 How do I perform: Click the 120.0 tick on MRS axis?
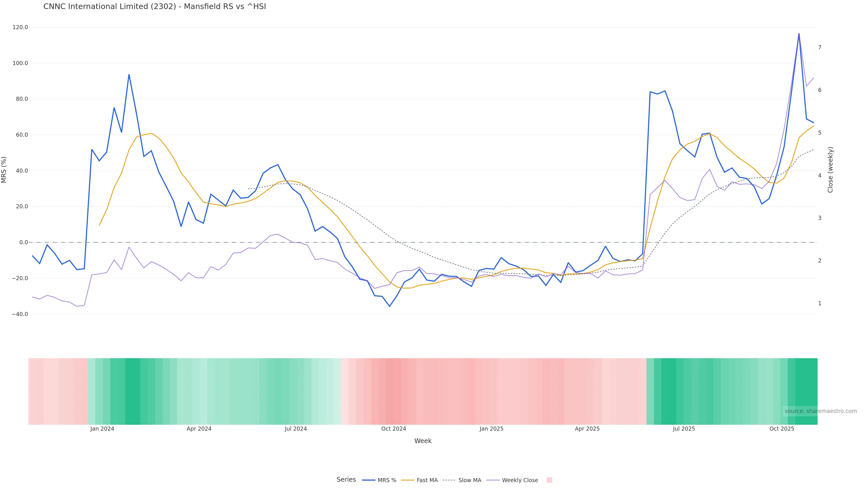[x=20, y=27]
